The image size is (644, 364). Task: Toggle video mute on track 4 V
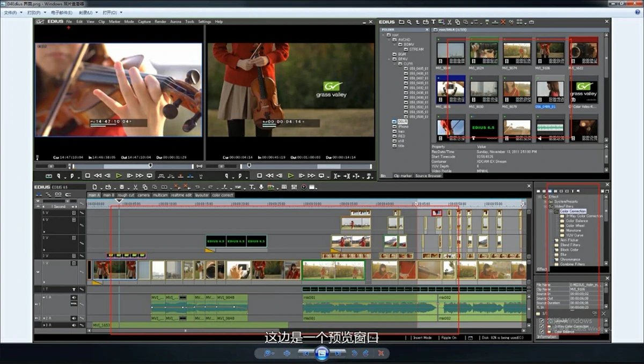pos(74,220)
